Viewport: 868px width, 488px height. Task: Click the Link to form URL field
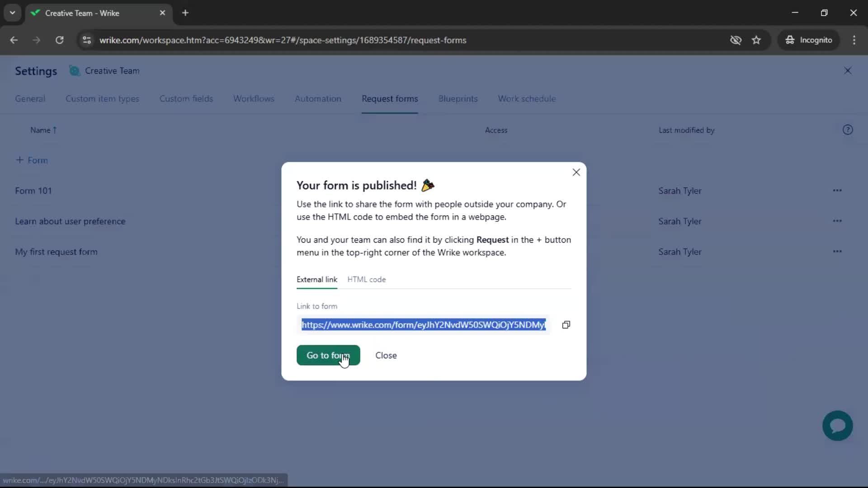pos(424,325)
